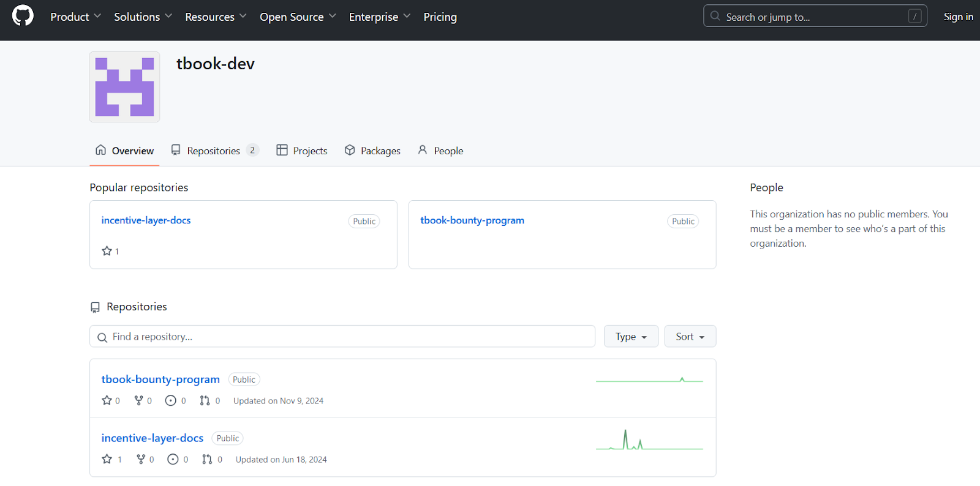Open incentive-layer-docs link in repositories list
Image resolution: width=980 pixels, height=486 pixels.
coord(153,438)
